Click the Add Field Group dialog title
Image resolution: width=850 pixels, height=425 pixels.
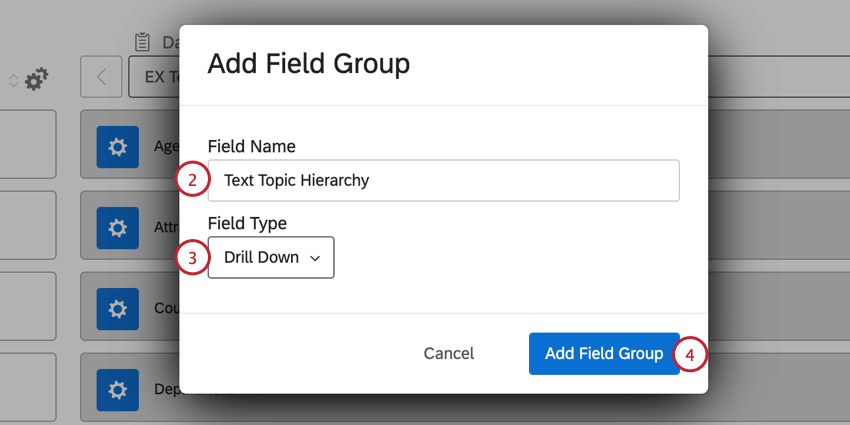click(308, 64)
